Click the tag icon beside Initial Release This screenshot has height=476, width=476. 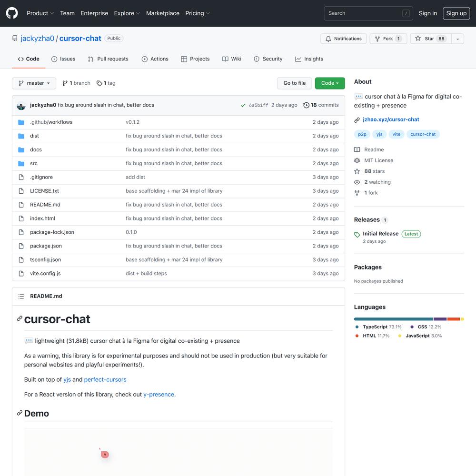point(357,234)
